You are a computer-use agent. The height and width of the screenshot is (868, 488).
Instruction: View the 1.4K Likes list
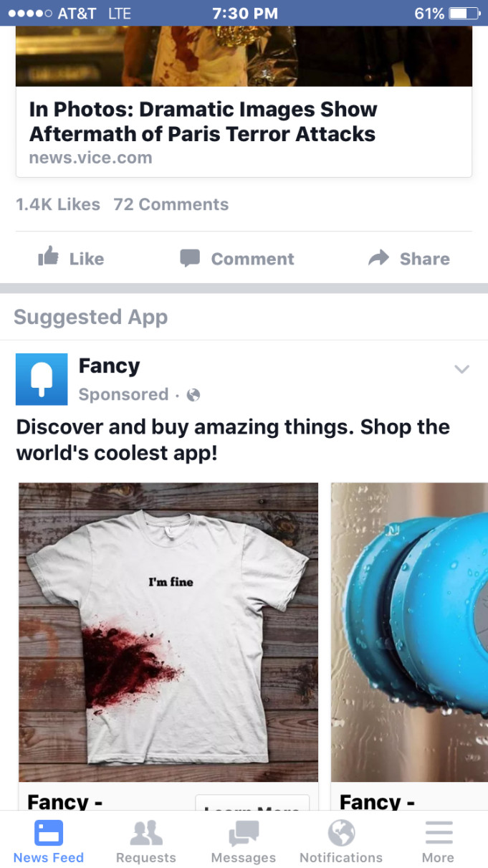tap(58, 204)
